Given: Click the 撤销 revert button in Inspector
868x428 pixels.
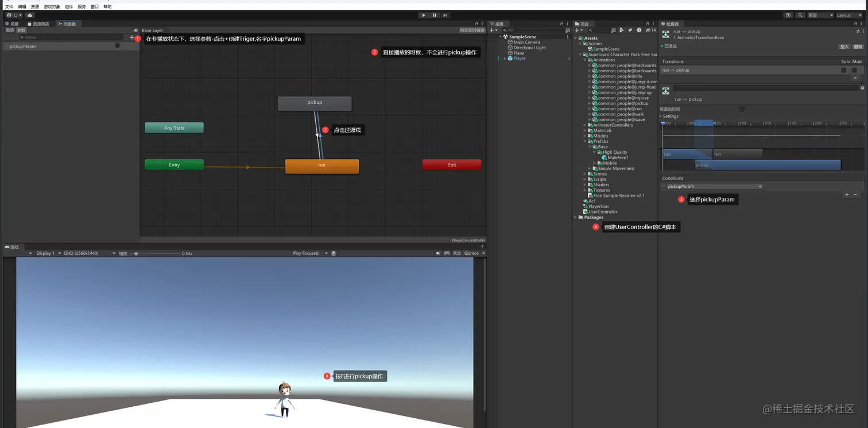Looking at the screenshot, I should pos(858,46).
